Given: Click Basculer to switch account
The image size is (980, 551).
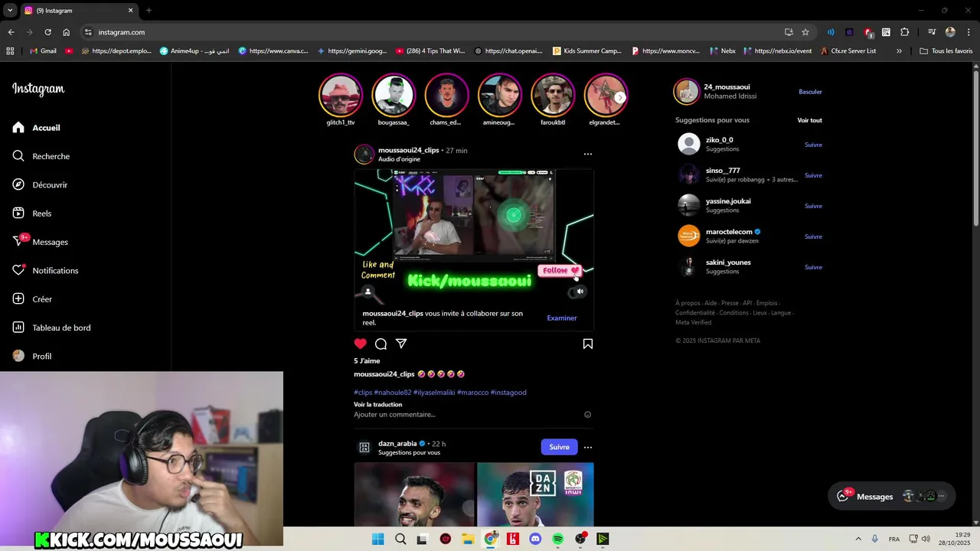Looking at the screenshot, I should pyautogui.click(x=810, y=92).
